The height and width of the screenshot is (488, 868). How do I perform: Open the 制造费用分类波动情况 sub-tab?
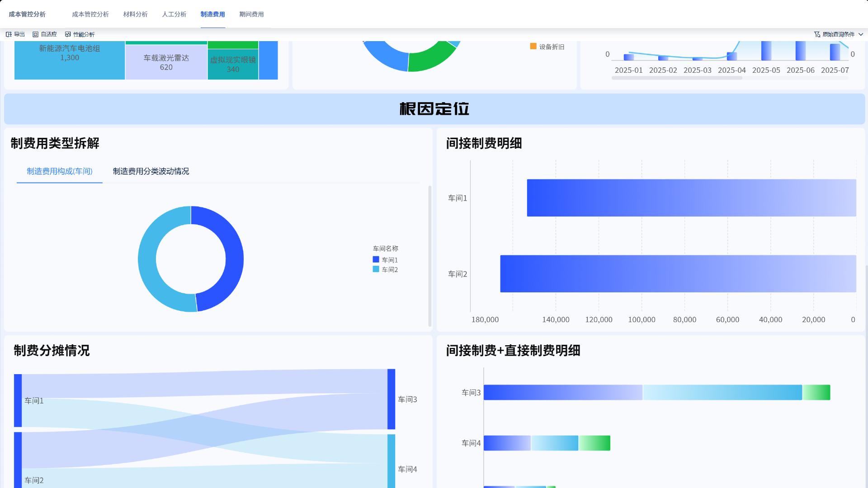click(x=151, y=172)
